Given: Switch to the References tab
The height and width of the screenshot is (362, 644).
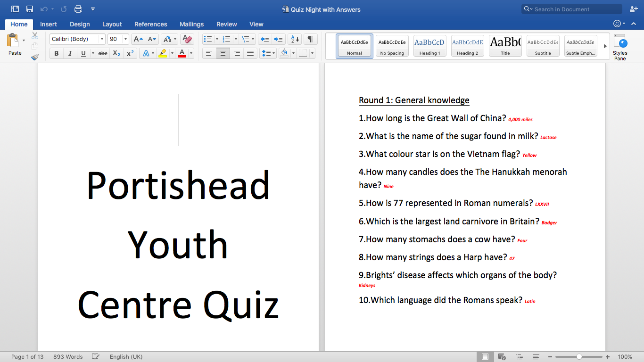Looking at the screenshot, I should coord(151,24).
